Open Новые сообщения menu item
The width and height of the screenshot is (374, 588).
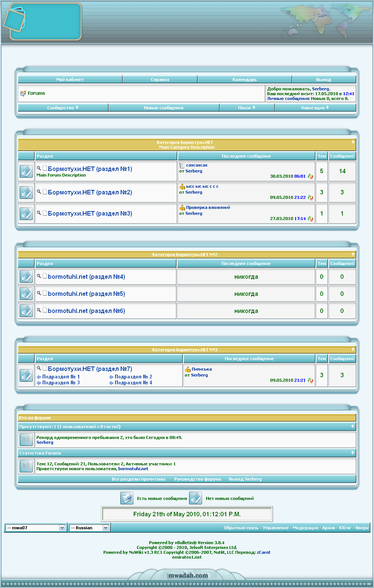[163, 108]
